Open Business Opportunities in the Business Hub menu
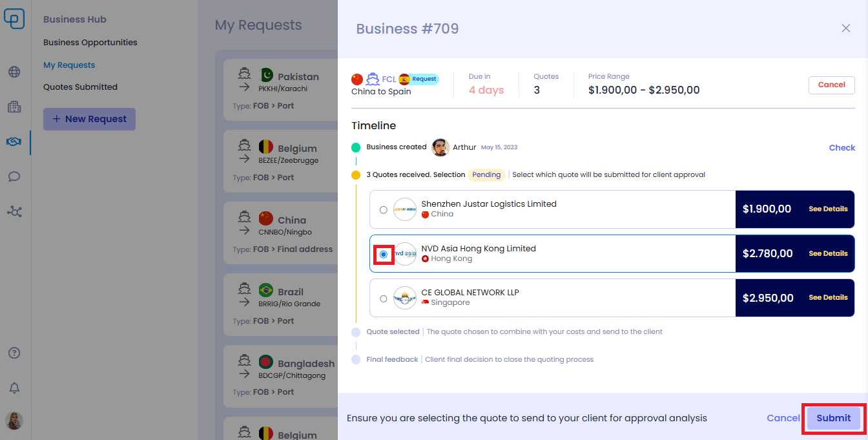 pos(90,43)
